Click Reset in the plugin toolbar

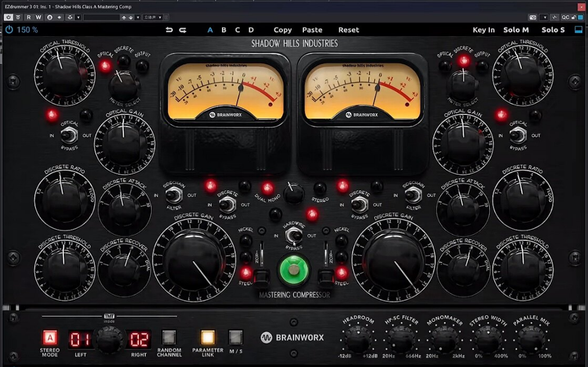pos(349,30)
